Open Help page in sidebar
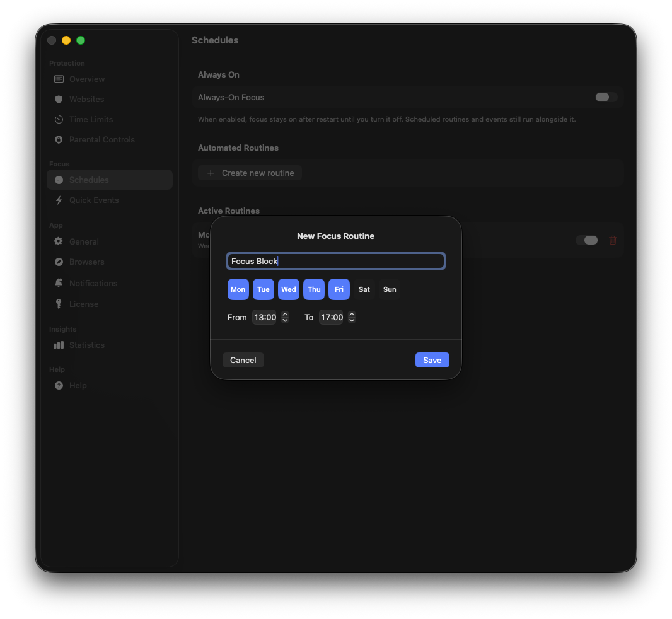Viewport: 672px width, 619px height. click(x=110, y=385)
